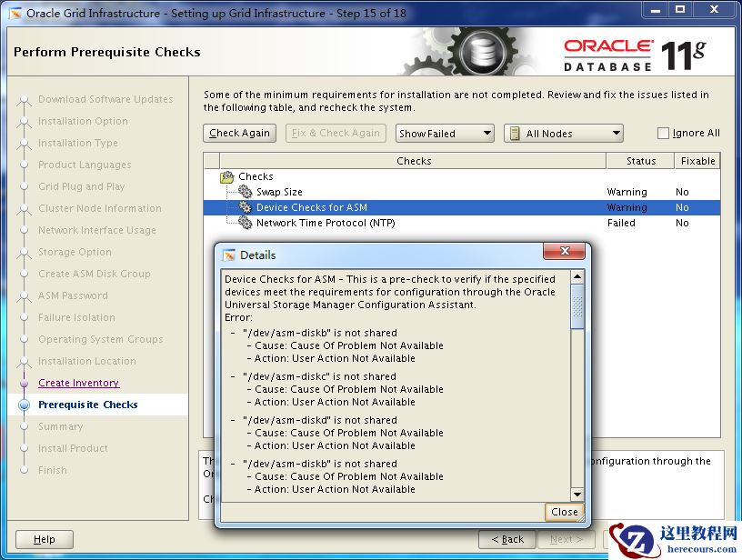Click the Cluster Node Information step
This screenshot has width=742, height=560.
point(100,208)
